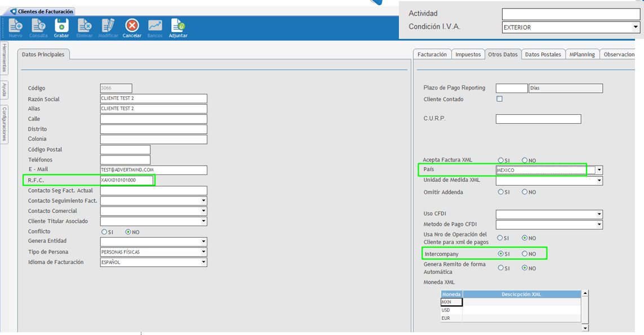Switch to the Observaciones tab
The height and width of the screenshot is (335, 644).
(618, 54)
